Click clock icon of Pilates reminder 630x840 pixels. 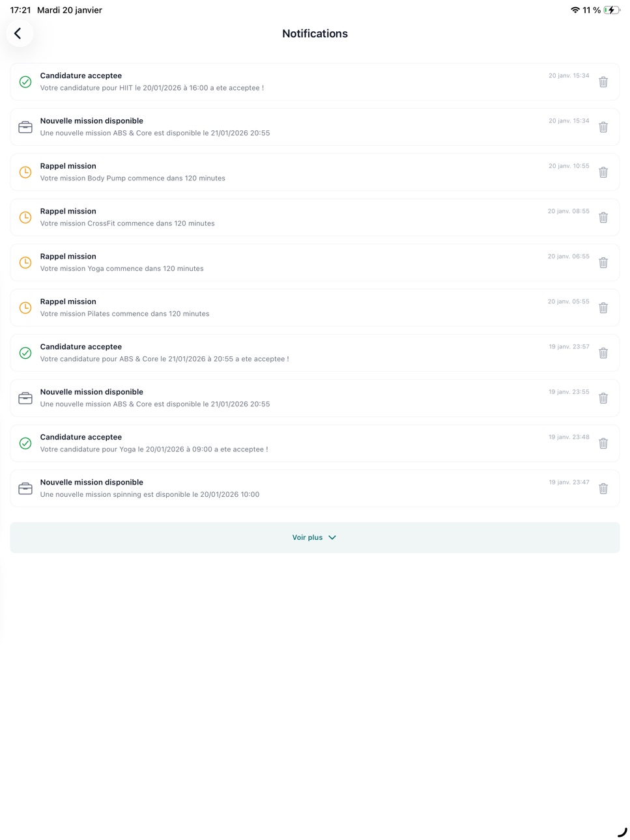(25, 308)
